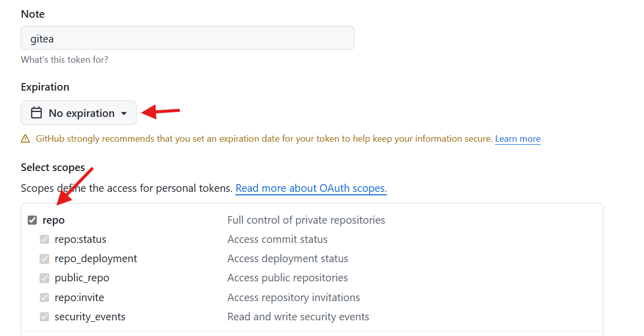644x336 pixels.
Task: Uncheck the repo scope checkbox
Action: click(32, 220)
